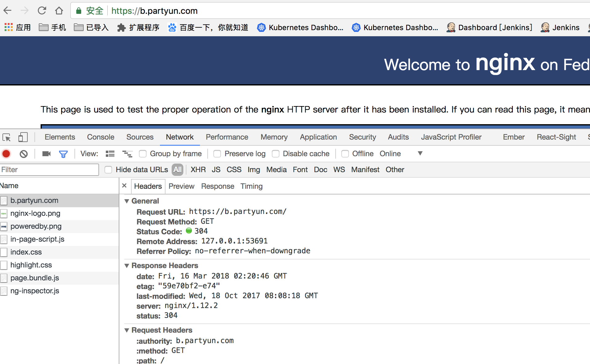Open the first Kubernetes Dashboard bookmark
The height and width of the screenshot is (364, 590).
coord(300,27)
